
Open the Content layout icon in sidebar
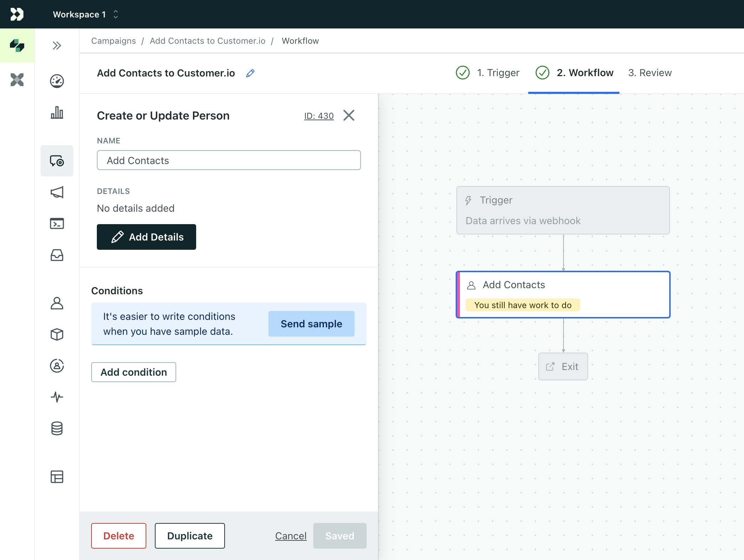coord(57,477)
